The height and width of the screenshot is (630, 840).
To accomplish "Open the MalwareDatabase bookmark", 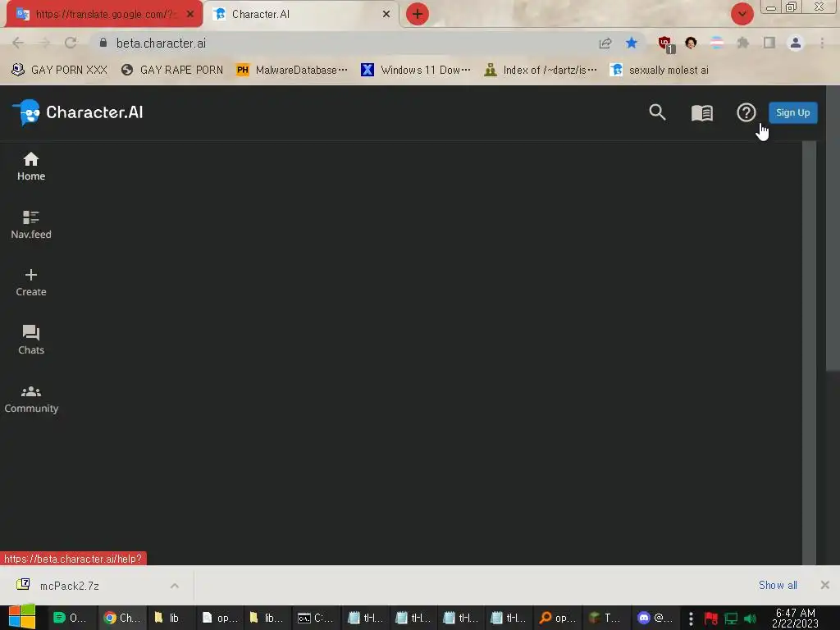I will tap(292, 71).
